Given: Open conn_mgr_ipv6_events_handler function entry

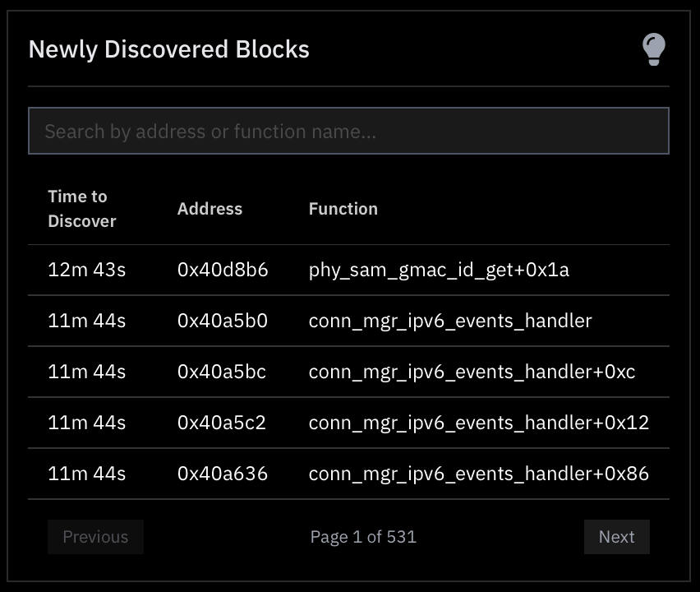Looking at the screenshot, I should (x=450, y=321).
